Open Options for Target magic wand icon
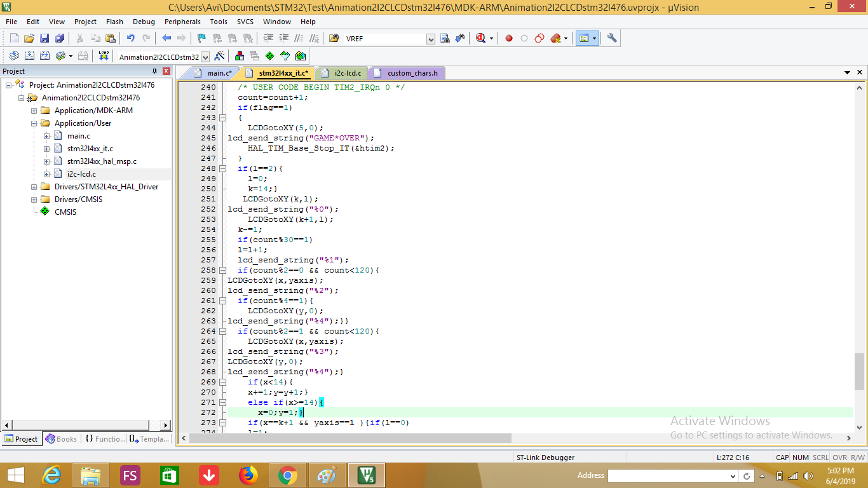868x488 pixels. (219, 56)
